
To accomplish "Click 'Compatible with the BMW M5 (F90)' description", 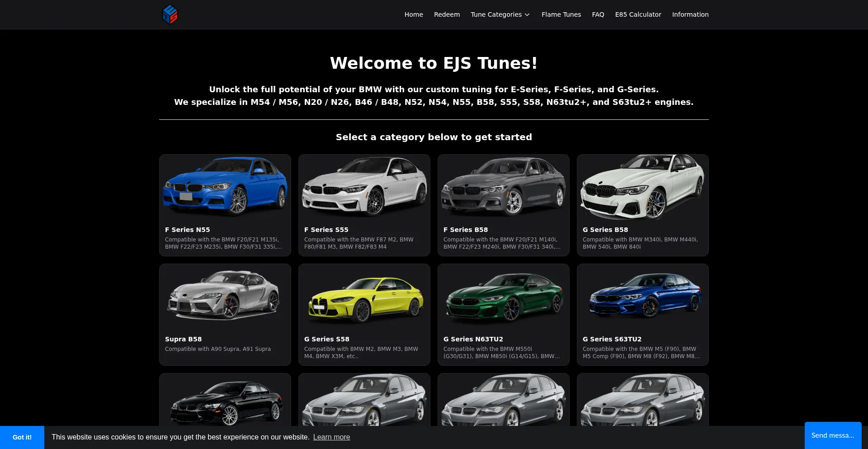I will pos(641,353).
